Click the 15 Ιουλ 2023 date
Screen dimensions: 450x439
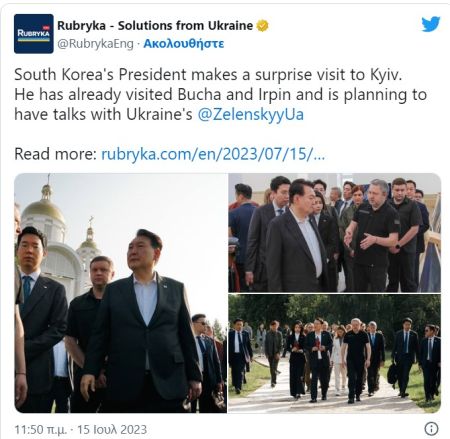coord(112,429)
